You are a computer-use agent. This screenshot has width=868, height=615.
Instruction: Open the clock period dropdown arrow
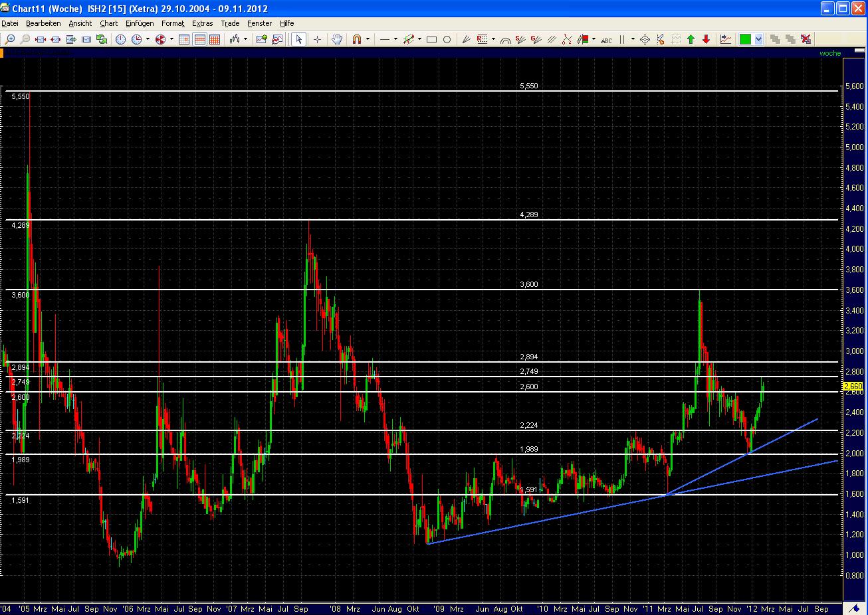(148, 39)
